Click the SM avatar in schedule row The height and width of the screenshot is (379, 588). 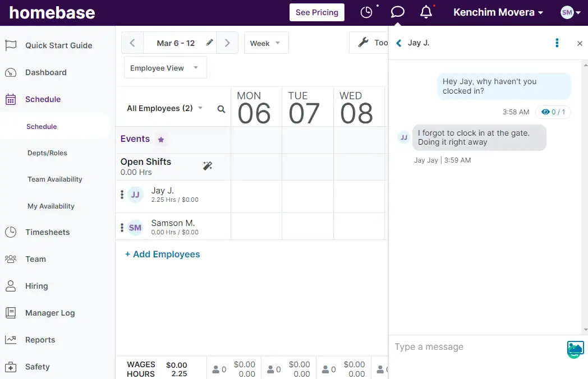[x=135, y=228]
